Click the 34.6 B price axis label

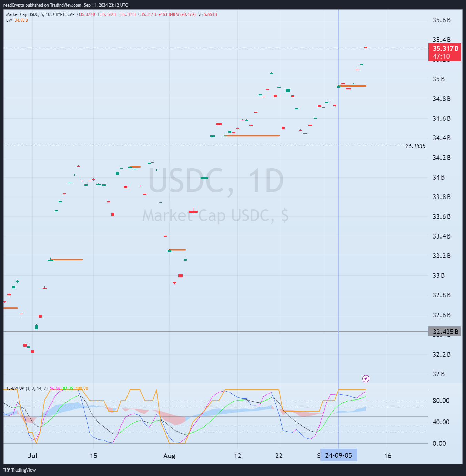[442, 119]
